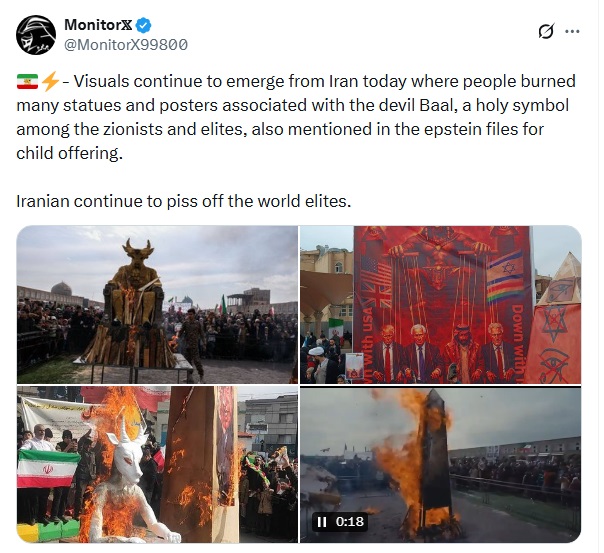This screenshot has height=553, width=604.
Task: Open the three-dot more options menu
Action: click(572, 32)
